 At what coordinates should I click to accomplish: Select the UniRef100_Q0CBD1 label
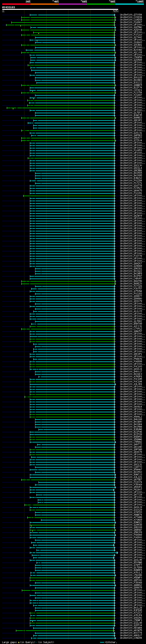pos(131,45)
